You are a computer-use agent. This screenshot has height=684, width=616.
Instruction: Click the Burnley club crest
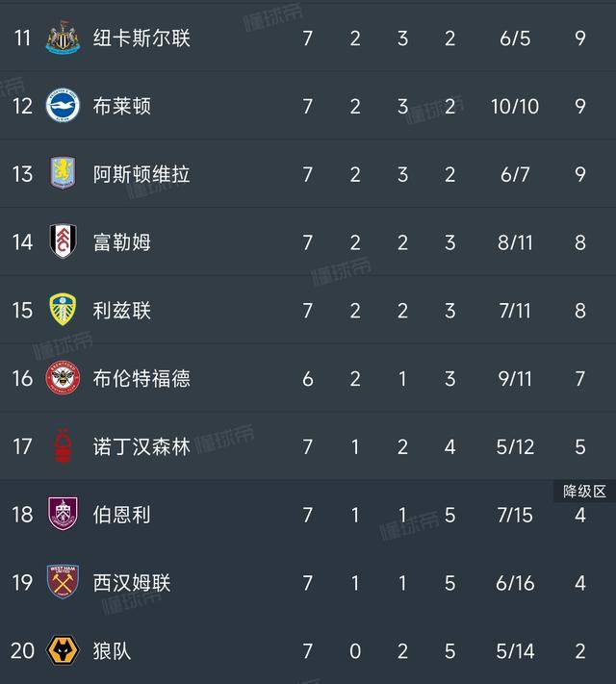64,515
